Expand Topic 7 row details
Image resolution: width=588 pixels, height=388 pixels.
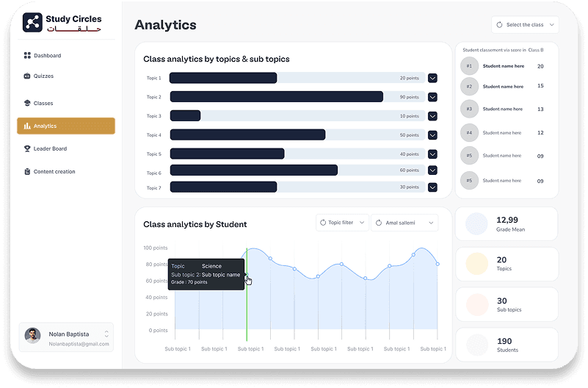pyautogui.click(x=432, y=187)
